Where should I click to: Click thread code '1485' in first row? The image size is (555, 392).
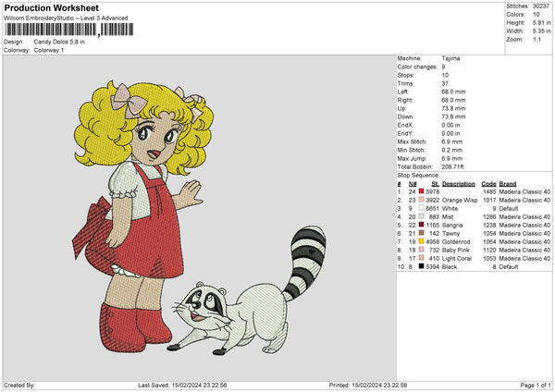point(489,191)
